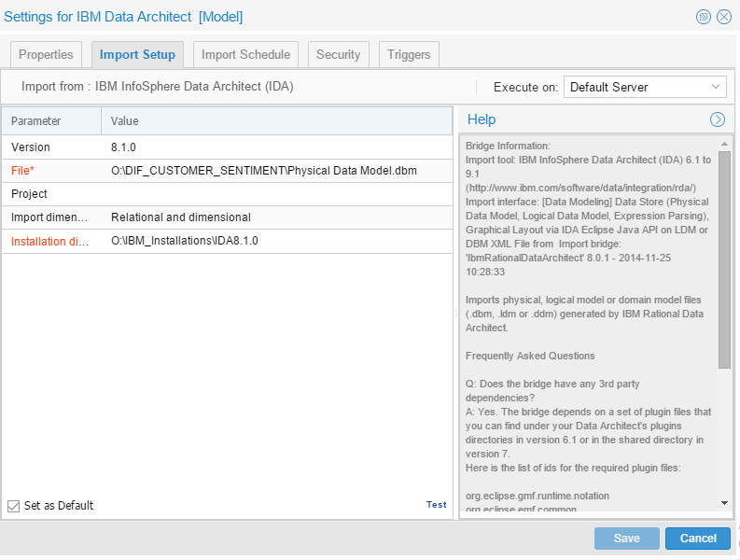Image resolution: width=740 pixels, height=560 pixels.
Task: Select the Relational and dimensional value
Action: click(x=277, y=217)
